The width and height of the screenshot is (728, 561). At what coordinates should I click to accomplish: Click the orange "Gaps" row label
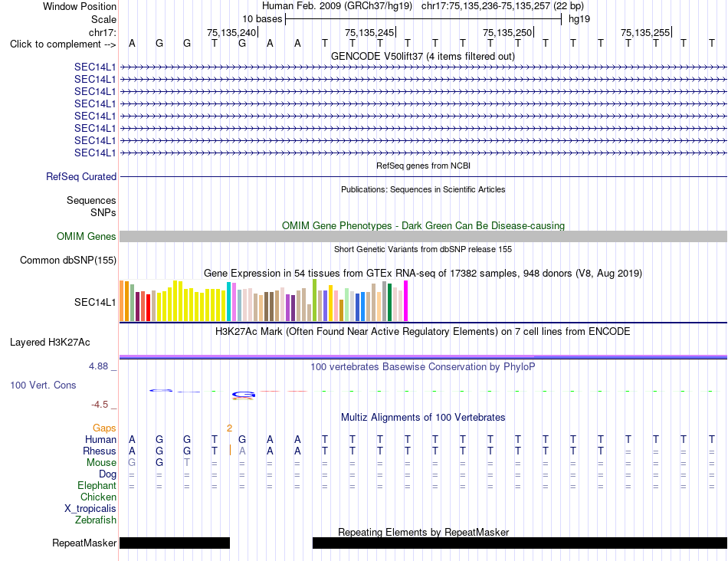tap(104, 428)
